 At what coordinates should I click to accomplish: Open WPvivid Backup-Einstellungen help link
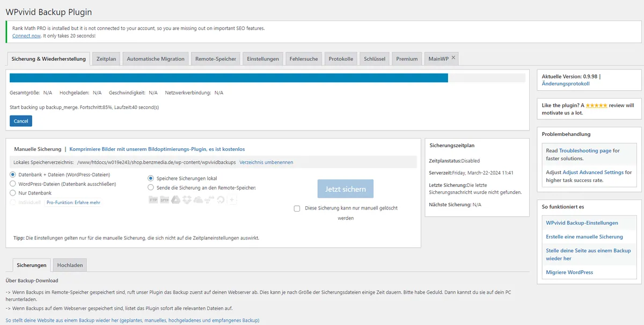point(582,223)
